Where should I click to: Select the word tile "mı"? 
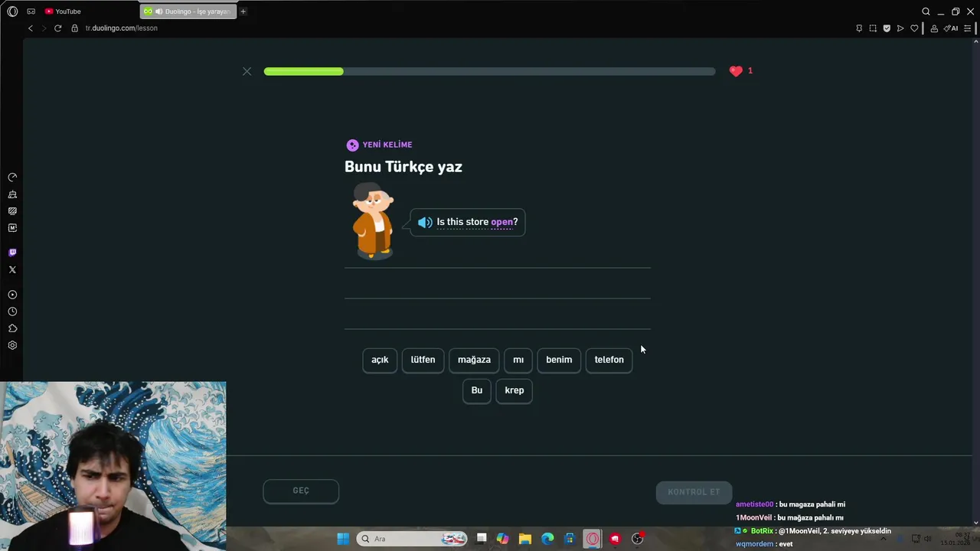518,360
